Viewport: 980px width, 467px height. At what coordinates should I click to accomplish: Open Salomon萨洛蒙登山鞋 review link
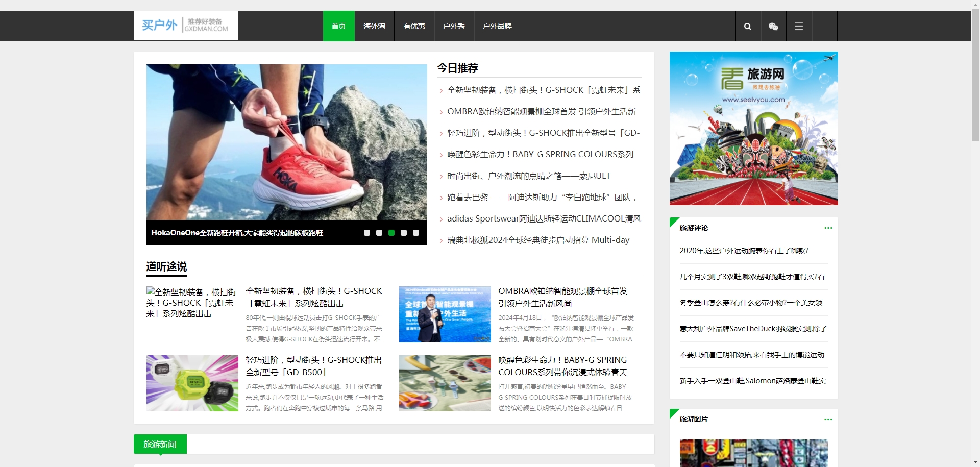(x=753, y=381)
